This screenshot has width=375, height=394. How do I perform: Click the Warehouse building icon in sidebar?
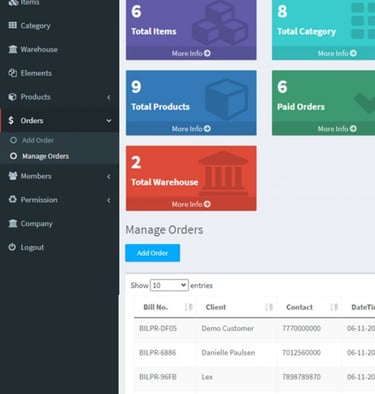(12, 49)
